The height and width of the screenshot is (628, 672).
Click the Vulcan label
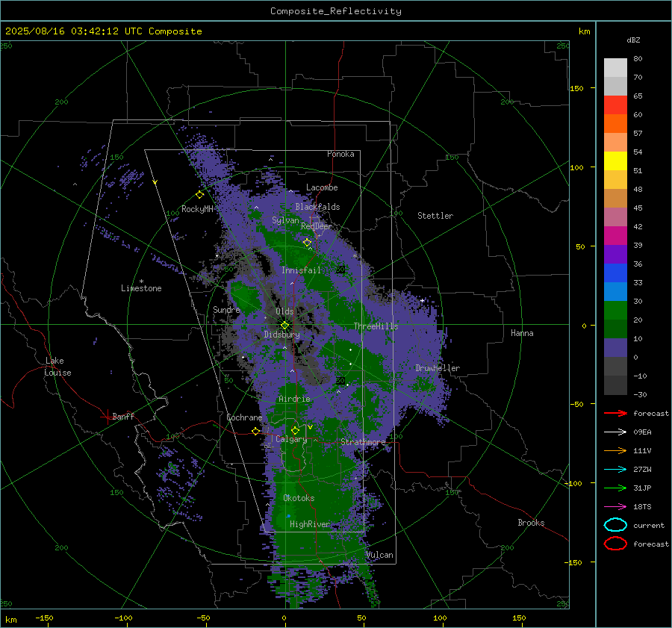(x=379, y=555)
